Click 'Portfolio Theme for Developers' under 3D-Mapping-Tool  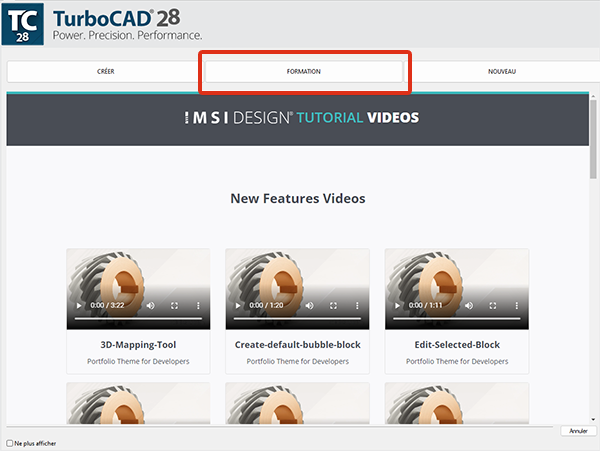138,361
